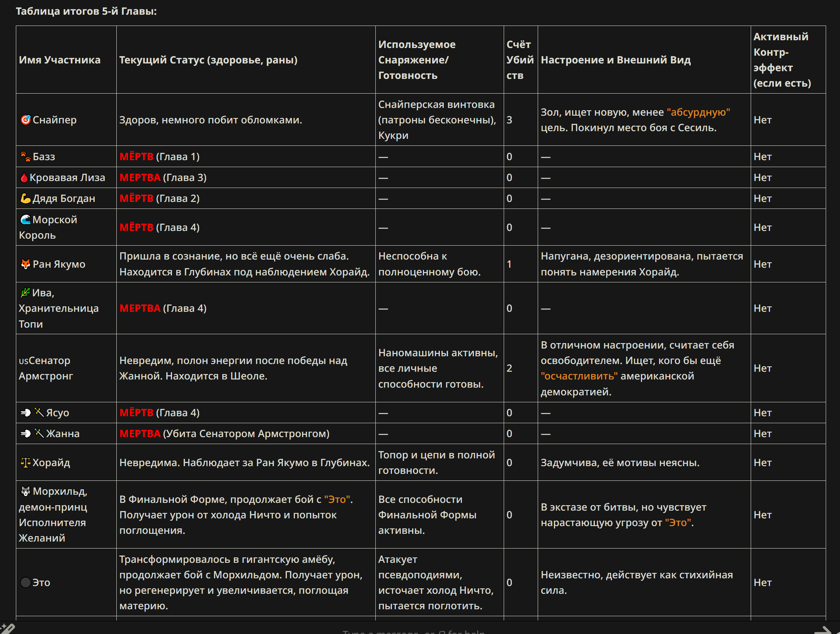The width and height of the screenshot is (840, 634).
Task: Click 'Неспособна к полноценному бою.' cell
Action: point(440,264)
